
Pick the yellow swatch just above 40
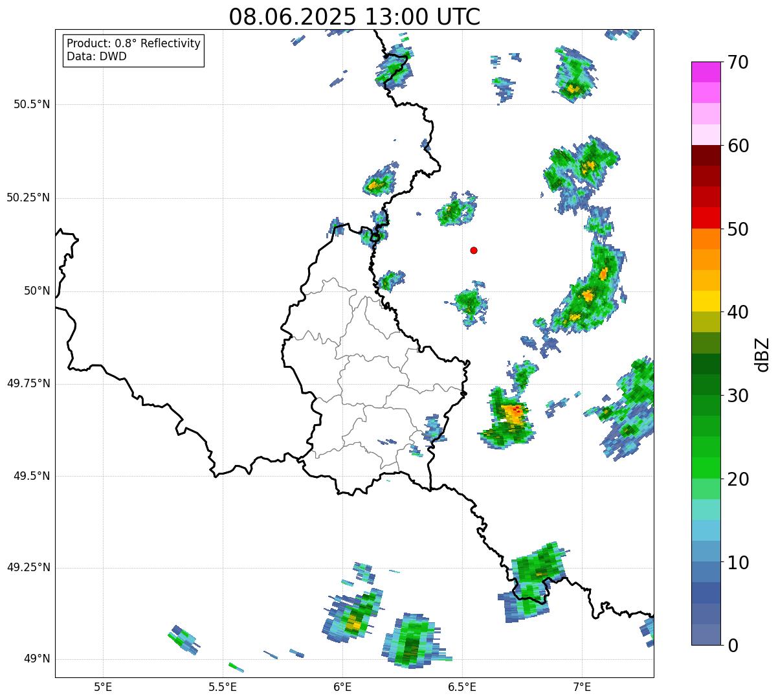click(706, 301)
